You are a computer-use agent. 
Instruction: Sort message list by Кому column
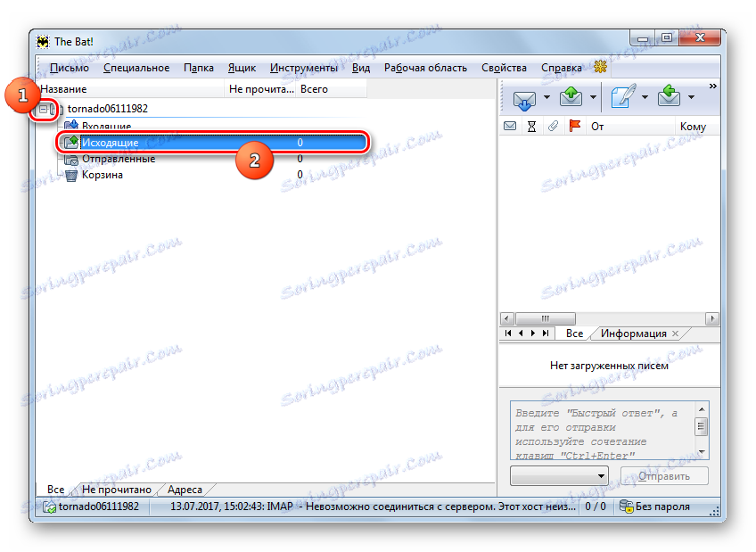[x=693, y=127]
